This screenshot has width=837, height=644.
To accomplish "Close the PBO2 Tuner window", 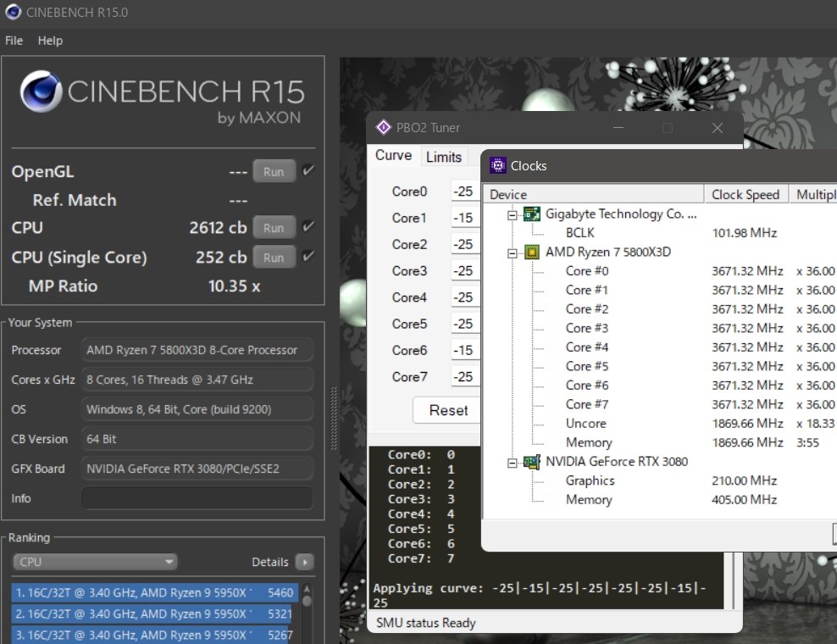I will [718, 128].
